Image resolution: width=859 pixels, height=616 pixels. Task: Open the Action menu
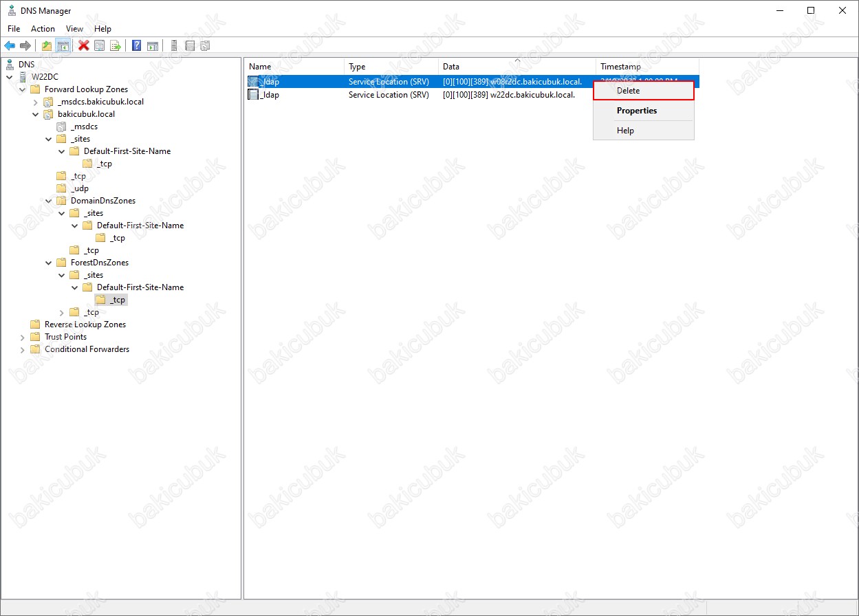43,29
